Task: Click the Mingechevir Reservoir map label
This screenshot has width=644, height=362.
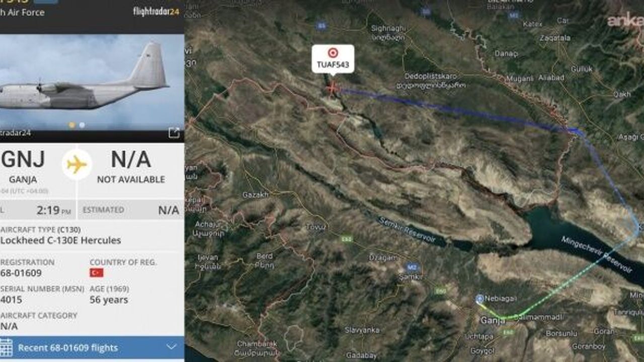Action: click(x=596, y=255)
